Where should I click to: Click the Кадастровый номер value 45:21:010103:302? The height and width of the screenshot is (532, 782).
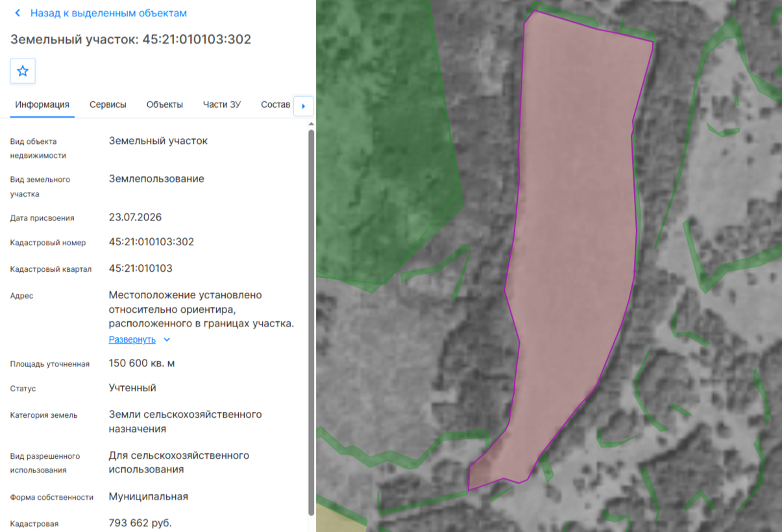pos(151,242)
